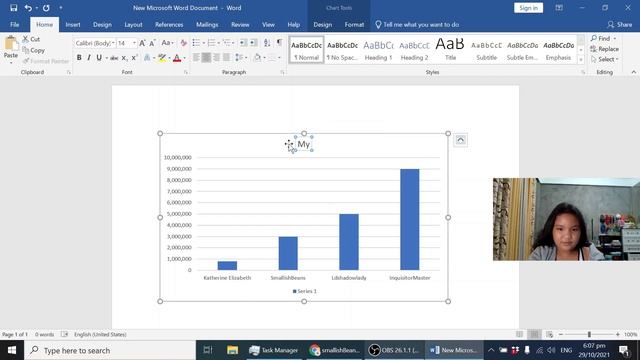Expand the Styles gallery
This screenshot has height=360, width=640.
pos(581,60)
